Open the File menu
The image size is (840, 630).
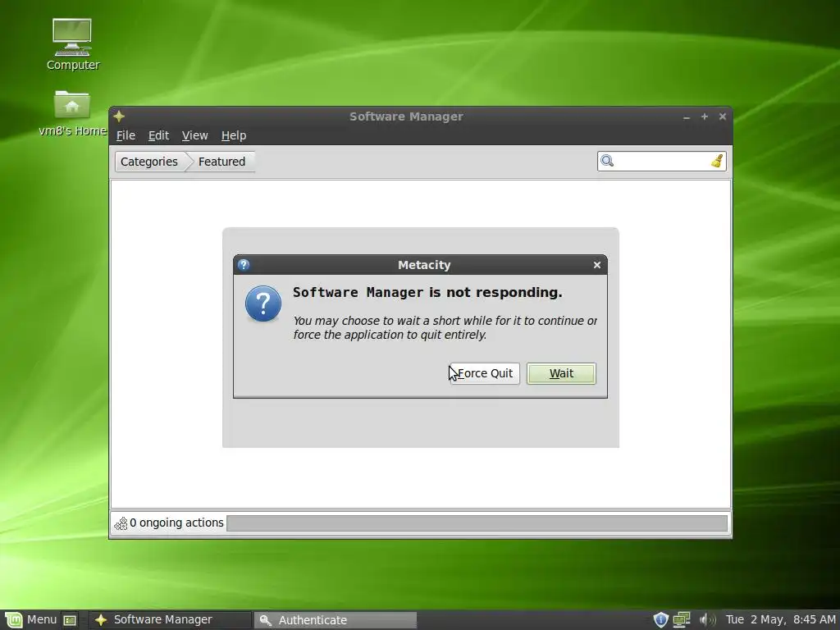[x=126, y=135]
